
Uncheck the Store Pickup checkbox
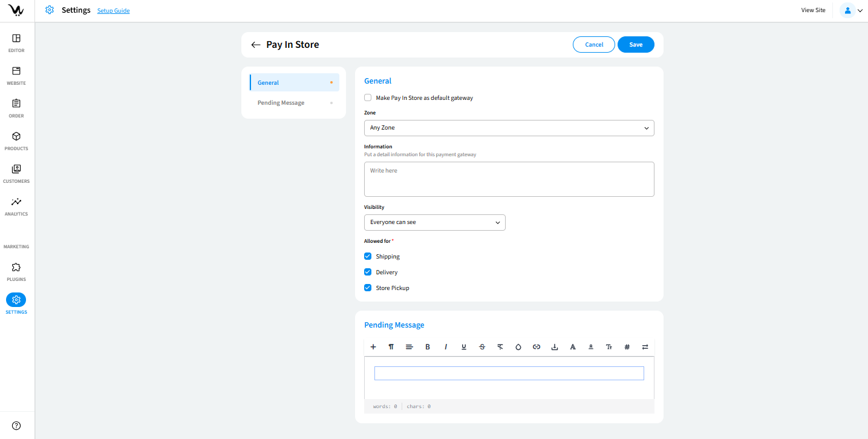coord(368,288)
